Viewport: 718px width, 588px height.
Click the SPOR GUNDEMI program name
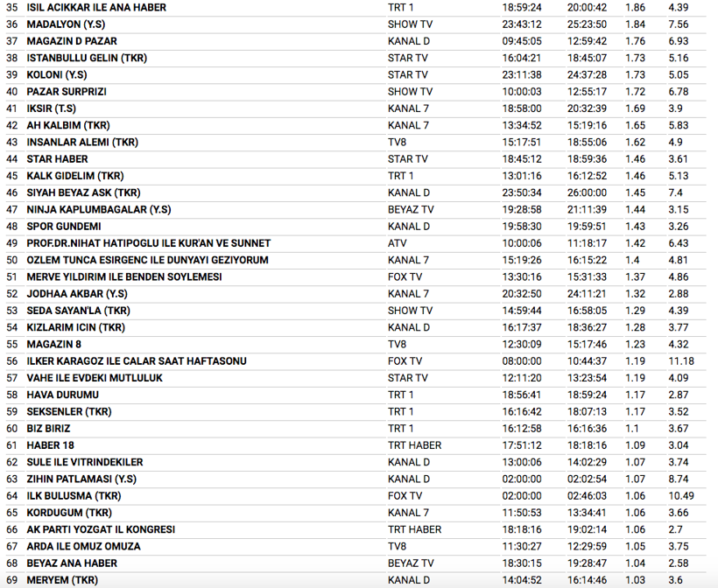click(64, 227)
